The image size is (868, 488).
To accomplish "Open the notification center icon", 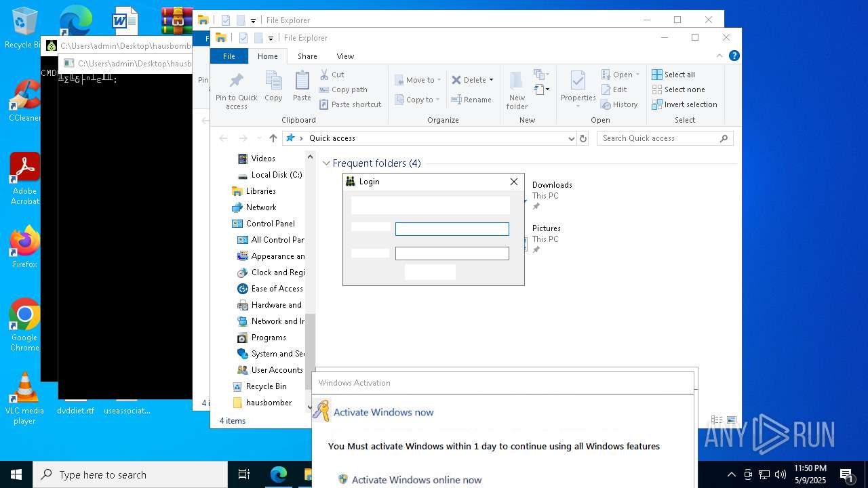I will [846, 474].
